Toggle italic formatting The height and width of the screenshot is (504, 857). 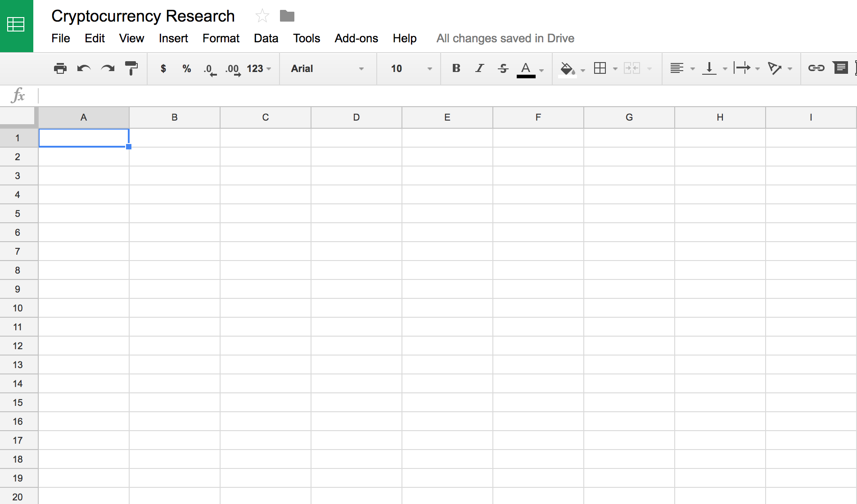click(x=479, y=68)
